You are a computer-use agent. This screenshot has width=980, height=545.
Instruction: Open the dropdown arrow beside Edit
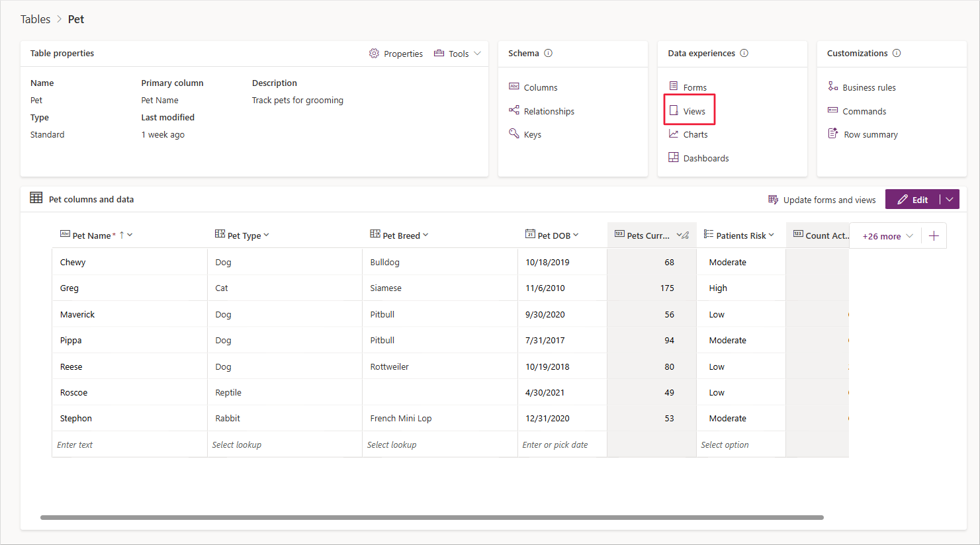tap(950, 200)
